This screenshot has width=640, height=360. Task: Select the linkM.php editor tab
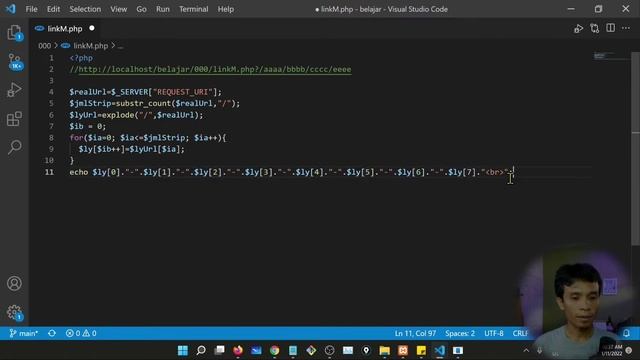(x=65, y=29)
